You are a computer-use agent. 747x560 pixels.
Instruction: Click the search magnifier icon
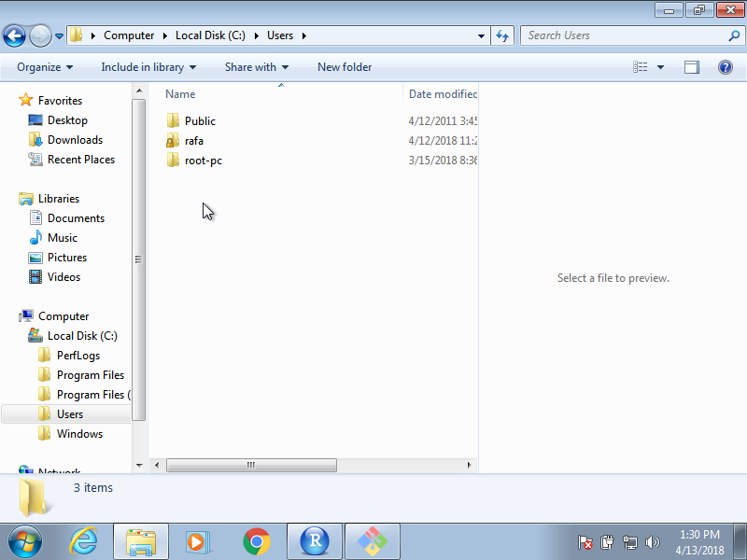[x=734, y=35]
